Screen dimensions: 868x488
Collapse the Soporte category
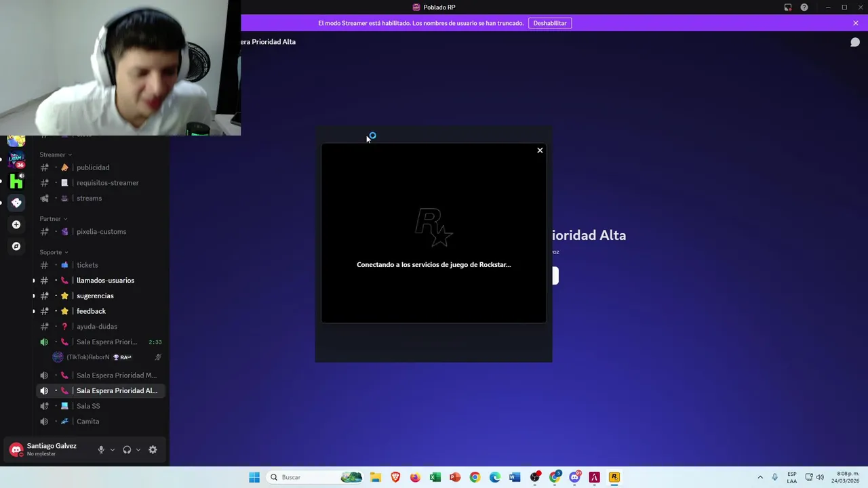[54, 252]
